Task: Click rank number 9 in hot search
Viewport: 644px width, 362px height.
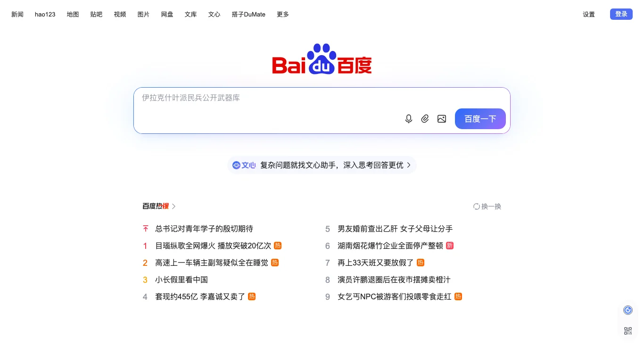Action: point(328,296)
